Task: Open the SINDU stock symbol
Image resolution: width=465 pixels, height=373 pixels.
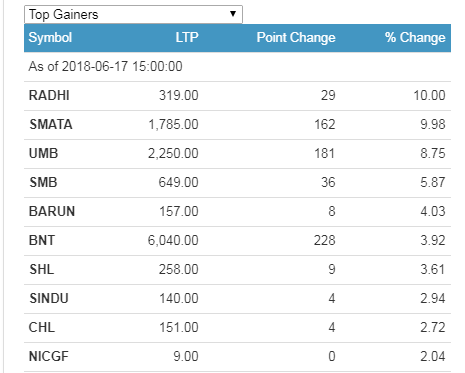Action: point(49,299)
